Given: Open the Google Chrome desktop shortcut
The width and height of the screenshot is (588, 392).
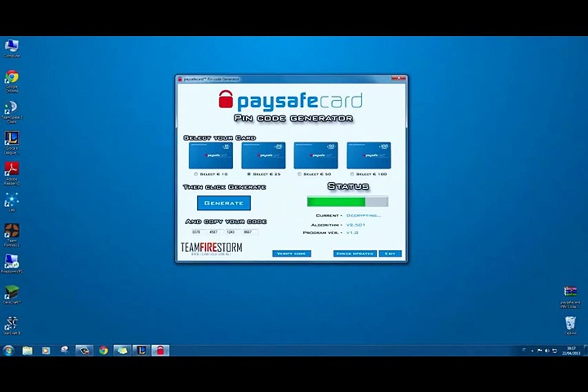Looking at the screenshot, I should click(x=11, y=81).
